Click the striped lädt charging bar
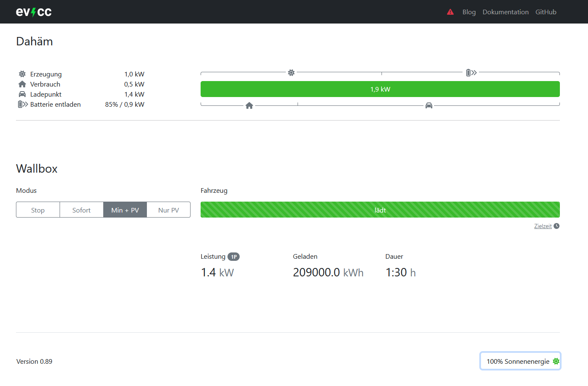 [x=380, y=210]
